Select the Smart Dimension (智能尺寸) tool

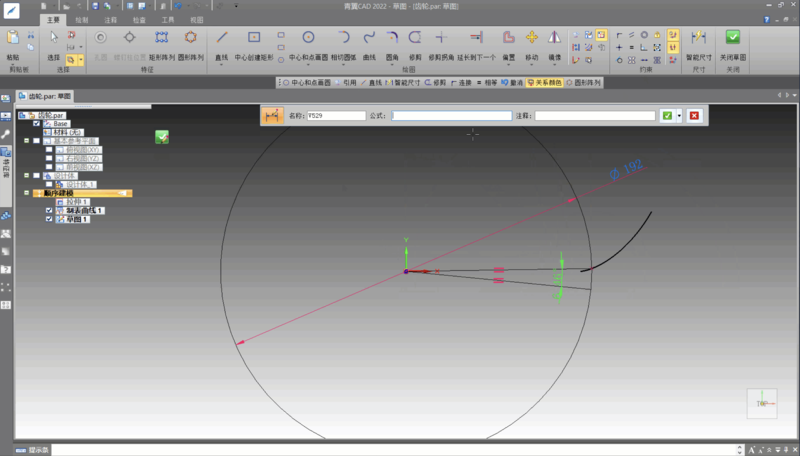(x=699, y=38)
